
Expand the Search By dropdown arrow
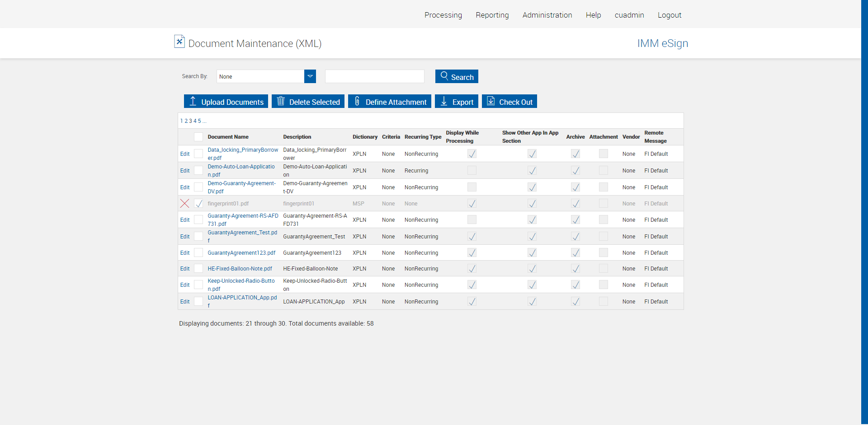pos(310,76)
